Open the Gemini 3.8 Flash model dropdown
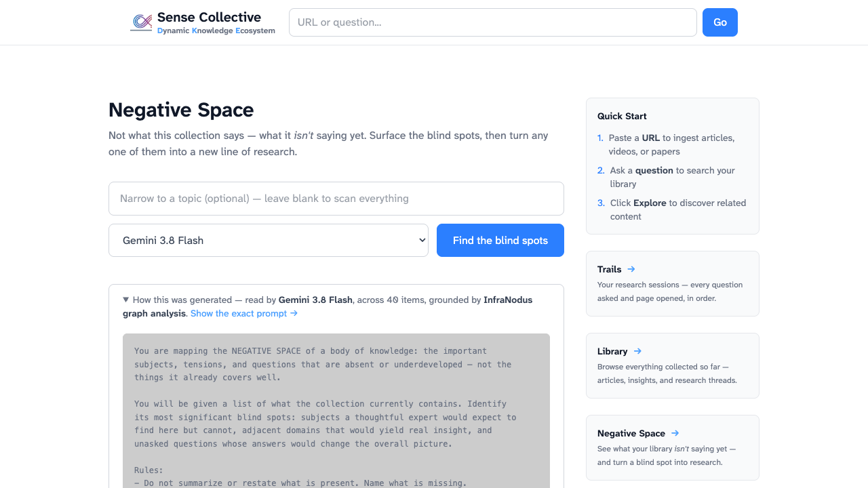 coord(269,241)
